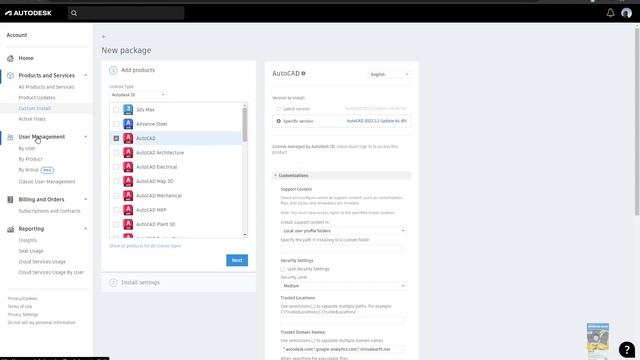Click the Trusted Domain Names input field
Image resolution: width=640 pixels, height=360 pixels.
tap(342, 349)
